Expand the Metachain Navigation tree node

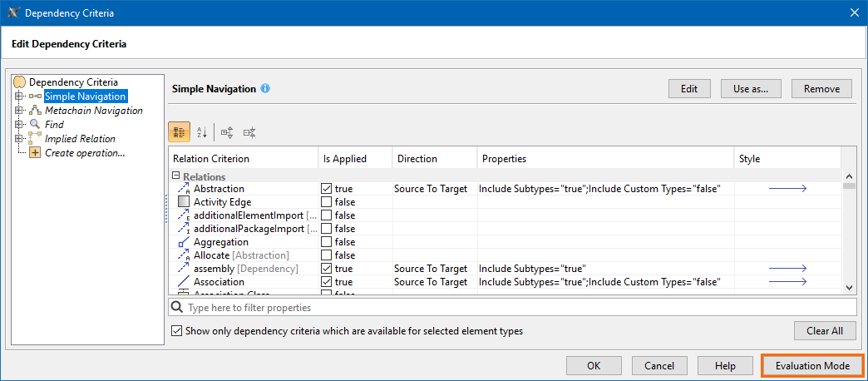click(x=19, y=111)
